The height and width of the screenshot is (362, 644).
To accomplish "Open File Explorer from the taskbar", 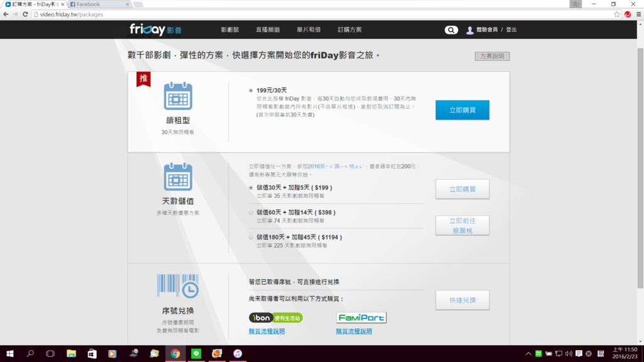I will tap(71, 353).
